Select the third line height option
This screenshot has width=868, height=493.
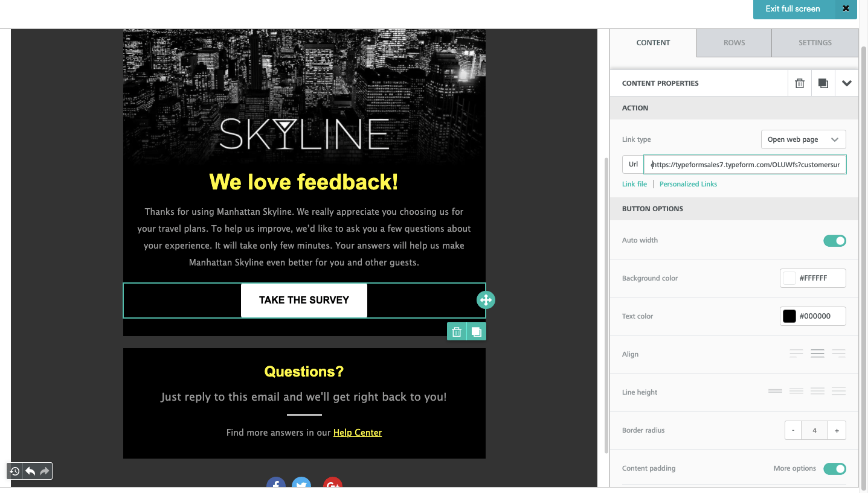[x=817, y=392]
